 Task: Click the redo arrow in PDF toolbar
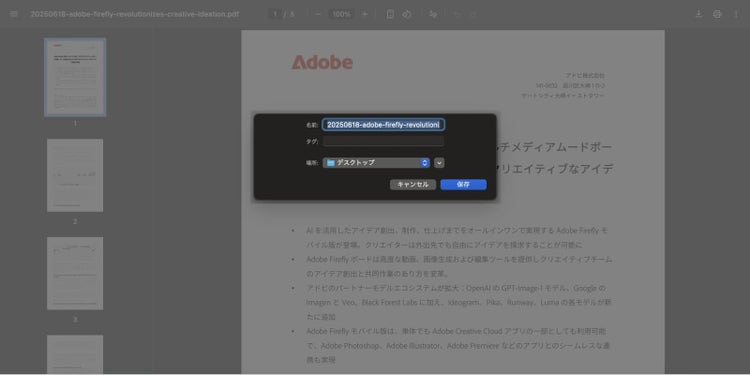pos(473,14)
